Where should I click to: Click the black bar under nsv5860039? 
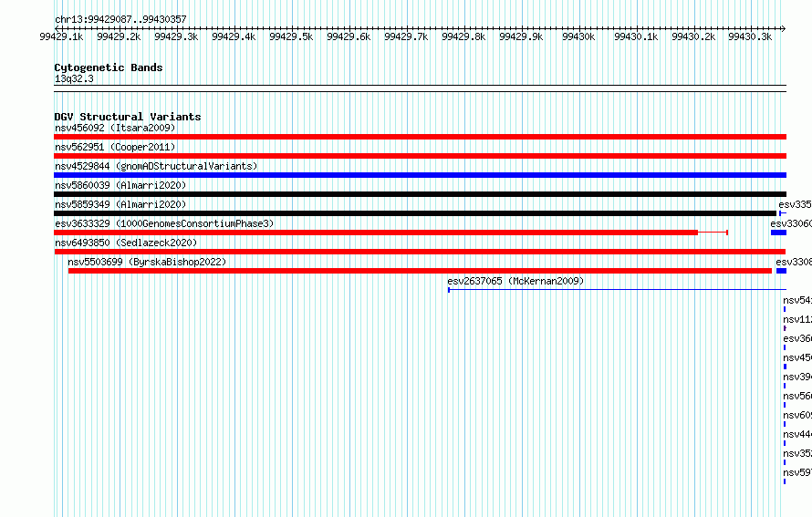pos(420,194)
